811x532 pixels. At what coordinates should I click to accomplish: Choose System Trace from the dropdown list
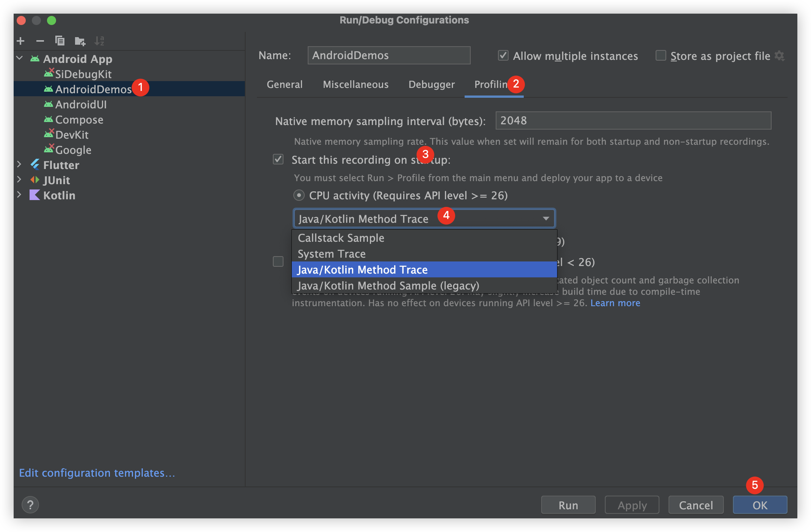pyautogui.click(x=332, y=254)
